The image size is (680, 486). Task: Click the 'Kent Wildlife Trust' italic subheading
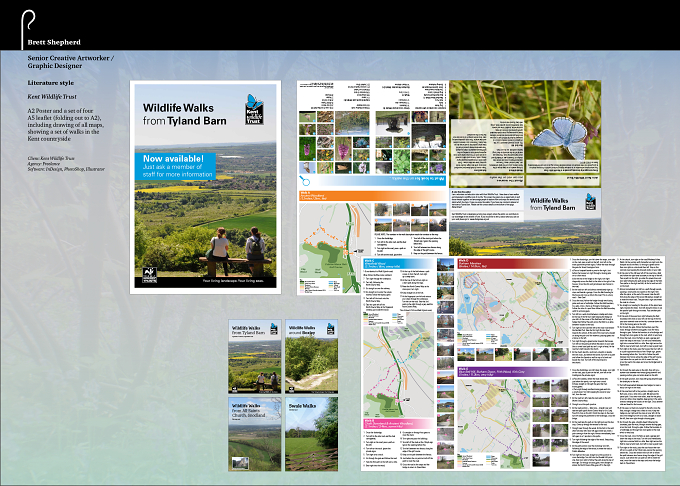52,97
